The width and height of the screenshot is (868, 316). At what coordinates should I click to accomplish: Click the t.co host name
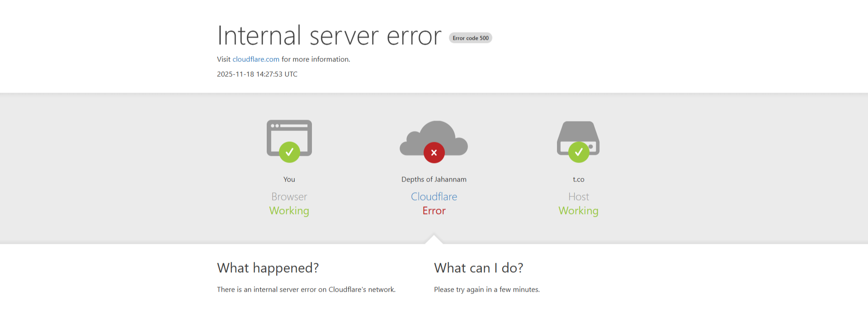pos(579,179)
